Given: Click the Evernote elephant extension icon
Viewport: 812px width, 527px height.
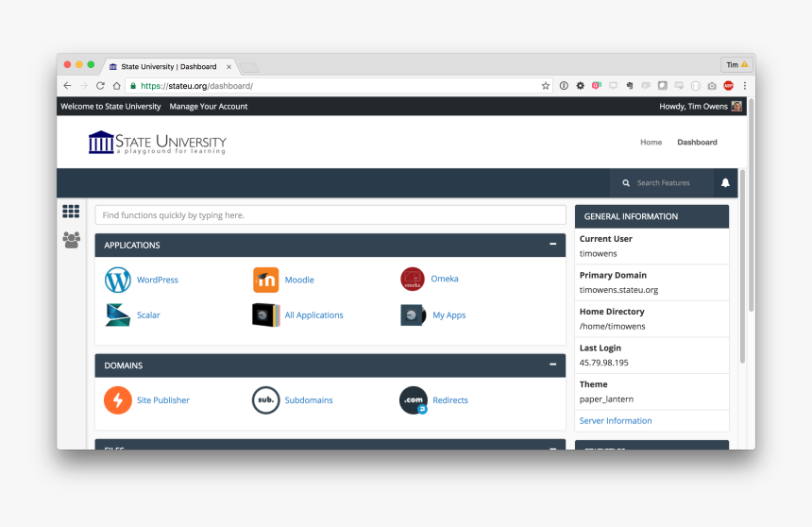Looking at the screenshot, I should (x=630, y=86).
